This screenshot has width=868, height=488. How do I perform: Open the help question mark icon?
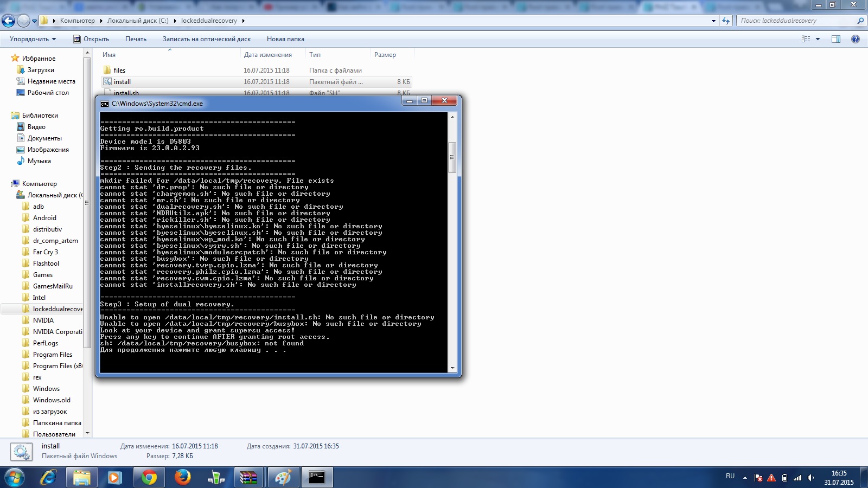[856, 39]
